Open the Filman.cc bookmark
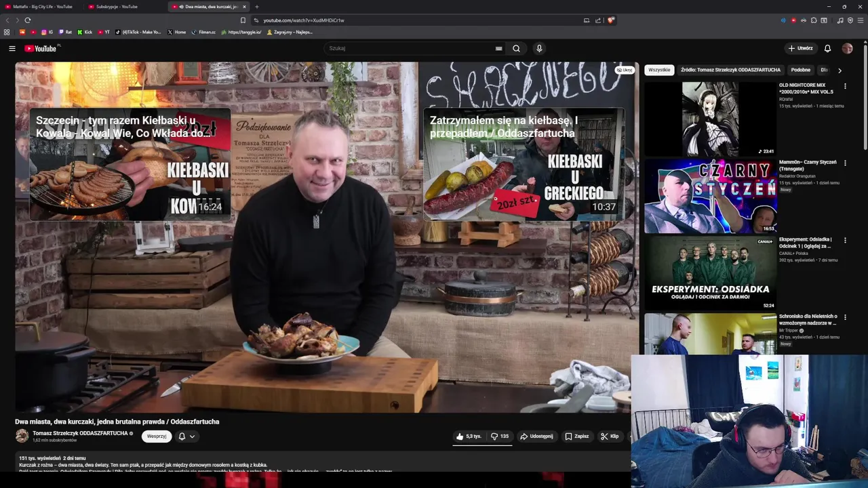 pyautogui.click(x=203, y=32)
